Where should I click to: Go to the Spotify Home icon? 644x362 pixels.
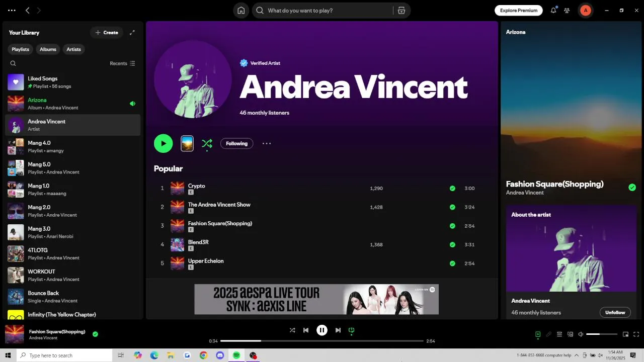coord(241,11)
